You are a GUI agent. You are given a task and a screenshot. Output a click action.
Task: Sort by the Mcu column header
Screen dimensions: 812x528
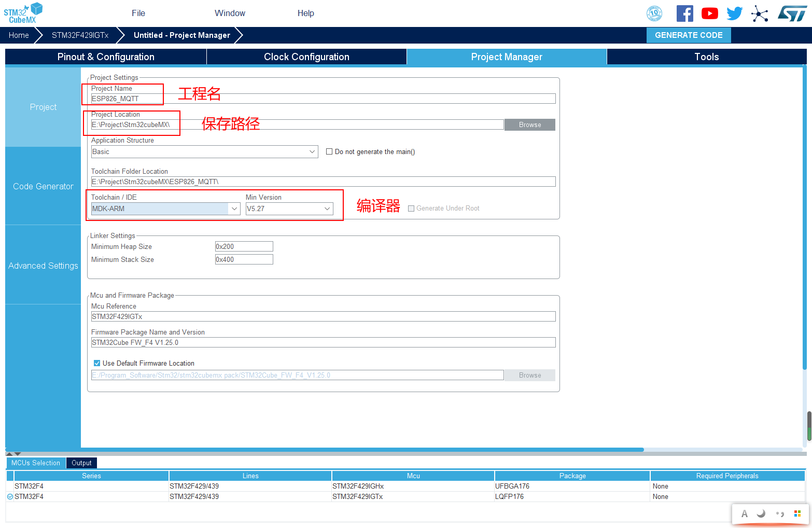(x=413, y=476)
